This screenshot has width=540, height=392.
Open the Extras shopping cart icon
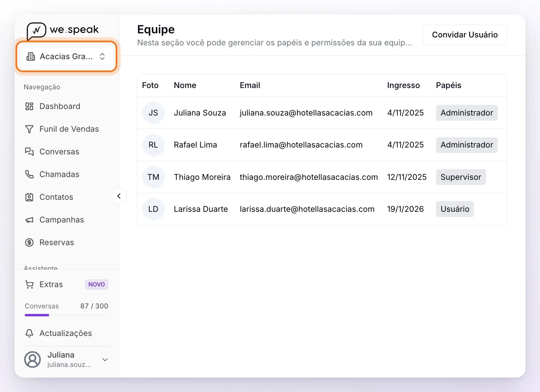[29, 284]
